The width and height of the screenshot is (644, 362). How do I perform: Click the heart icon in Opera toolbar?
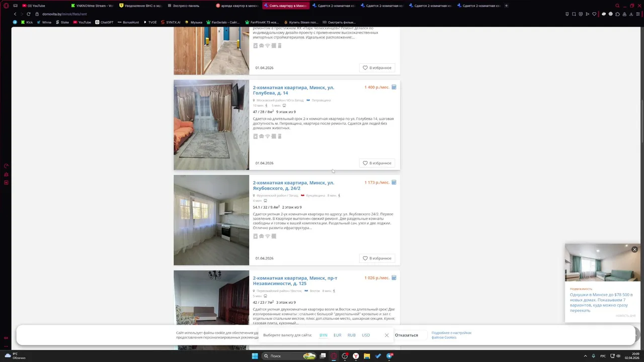(x=594, y=14)
